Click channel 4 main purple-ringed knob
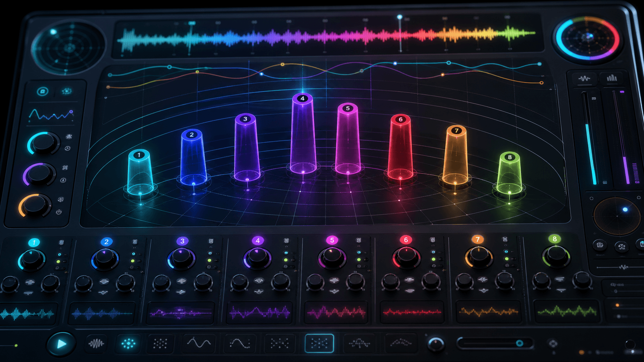Screen dimensions: 644x362 257,258
